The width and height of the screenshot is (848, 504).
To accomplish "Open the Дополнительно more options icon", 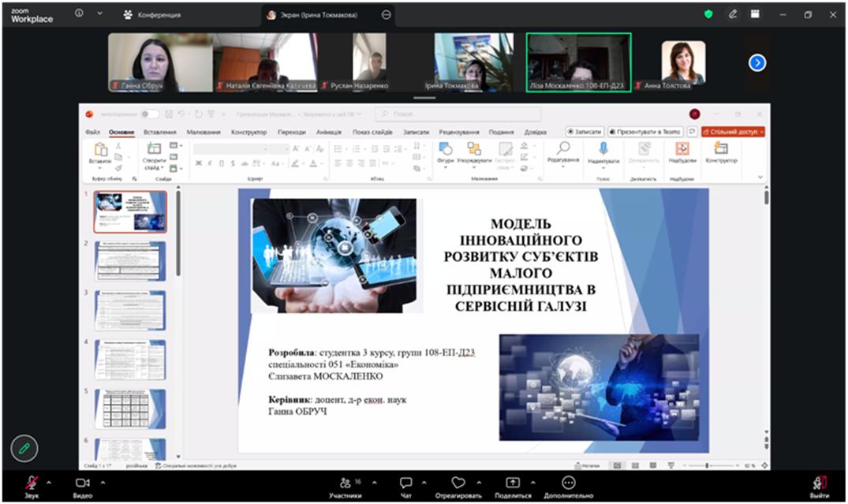I will click(568, 483).
